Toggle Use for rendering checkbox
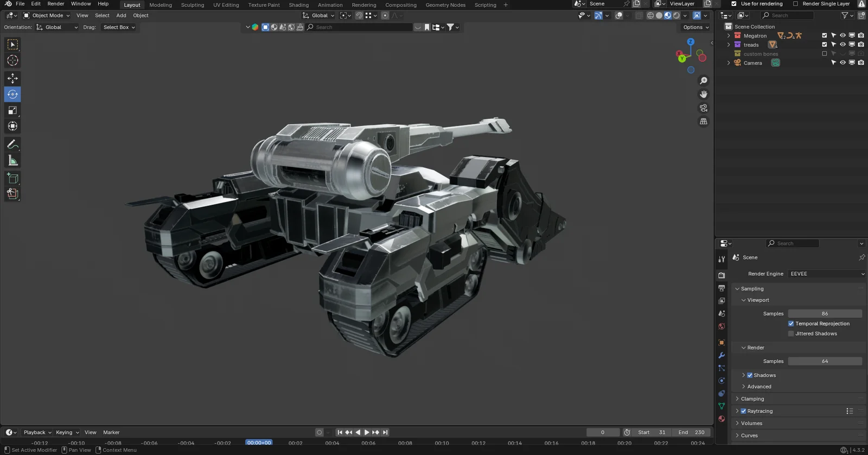868x455 pixels. [x=734, y=4]
